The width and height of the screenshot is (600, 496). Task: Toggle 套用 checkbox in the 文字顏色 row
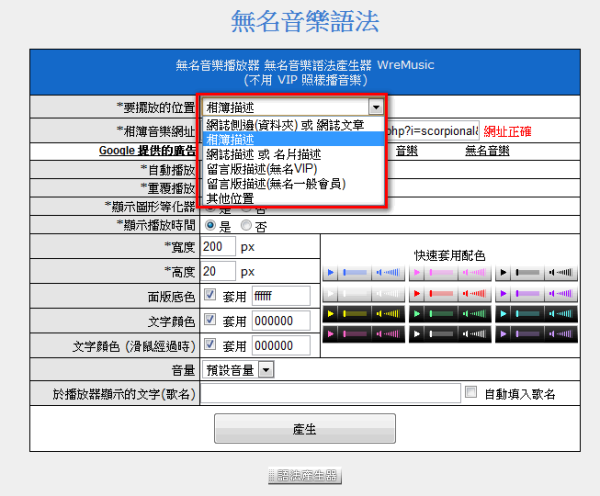[210, 320]
